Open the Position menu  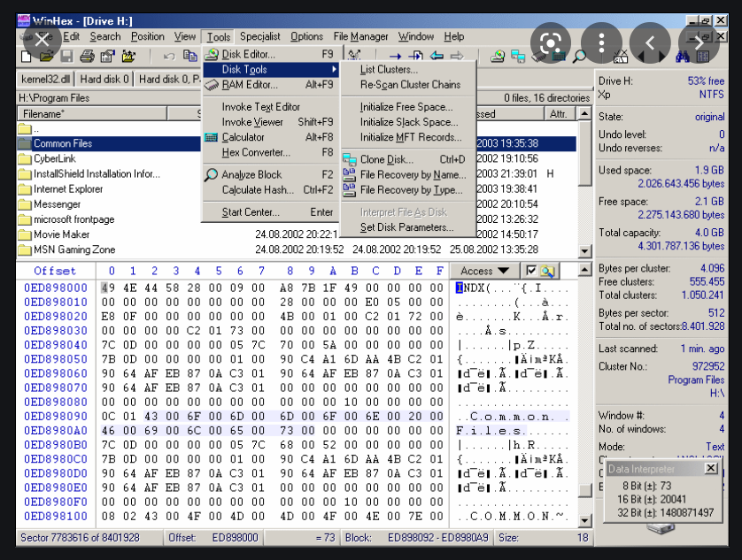click(148, 36)
